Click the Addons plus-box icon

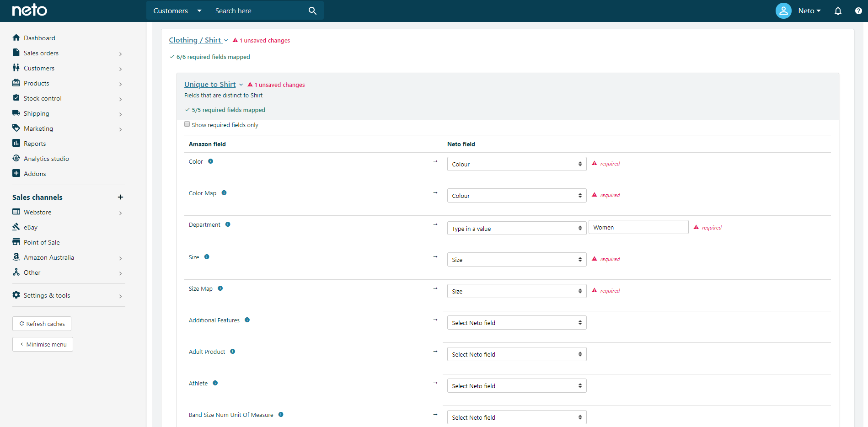pyautogui.click(x=16, y=173)
